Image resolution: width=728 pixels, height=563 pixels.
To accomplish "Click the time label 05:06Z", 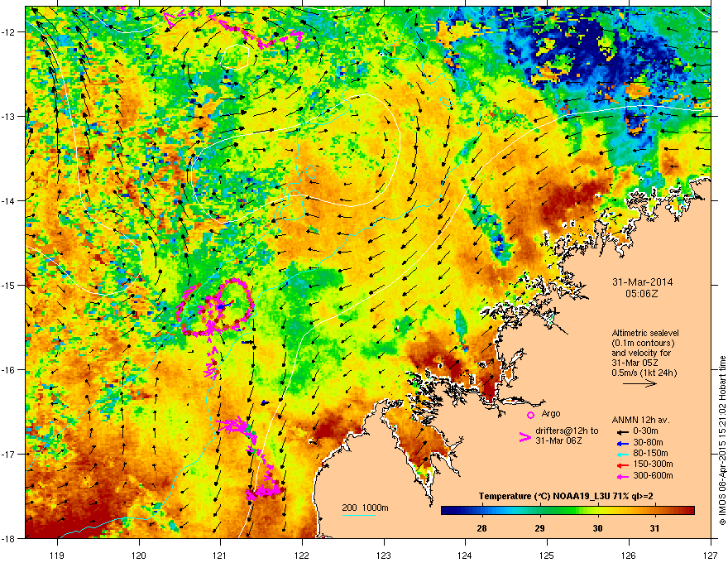I will click(x=642, y=294).
